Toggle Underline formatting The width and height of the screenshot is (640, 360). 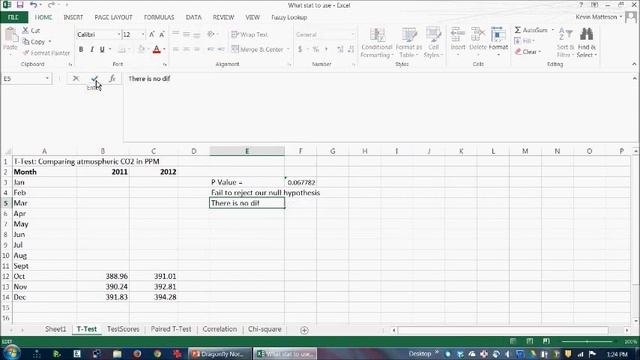click(102, 49)
